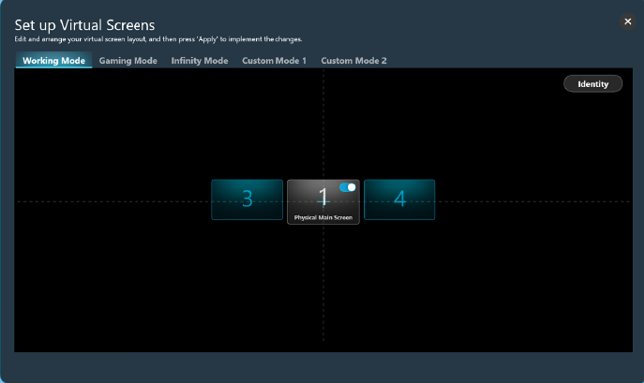Click the teal number 3 glyph
This screenshot has height=383, width=644.
[247, 199]
